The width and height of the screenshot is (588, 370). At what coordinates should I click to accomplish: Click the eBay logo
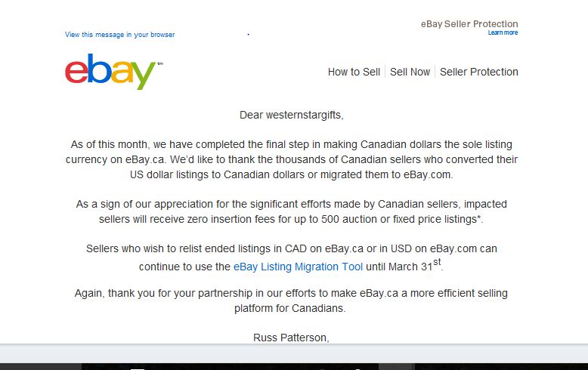tap(110, 71)
